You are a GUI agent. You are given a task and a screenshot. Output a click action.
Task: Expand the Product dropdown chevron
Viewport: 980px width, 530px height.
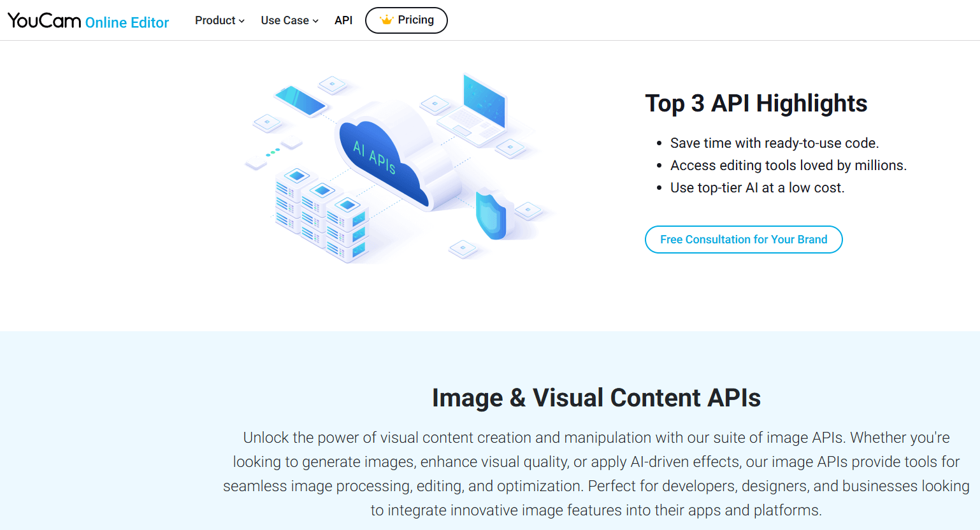[241, 21]
